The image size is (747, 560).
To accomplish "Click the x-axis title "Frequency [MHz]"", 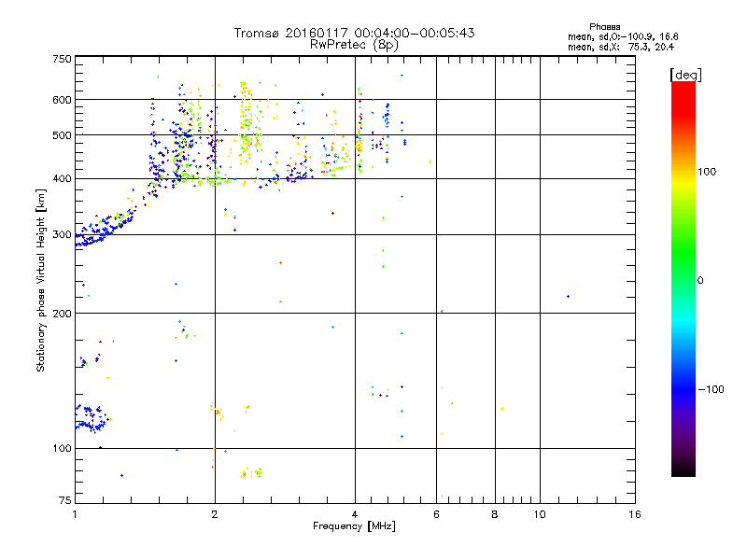I will click(x=354, y=526).
